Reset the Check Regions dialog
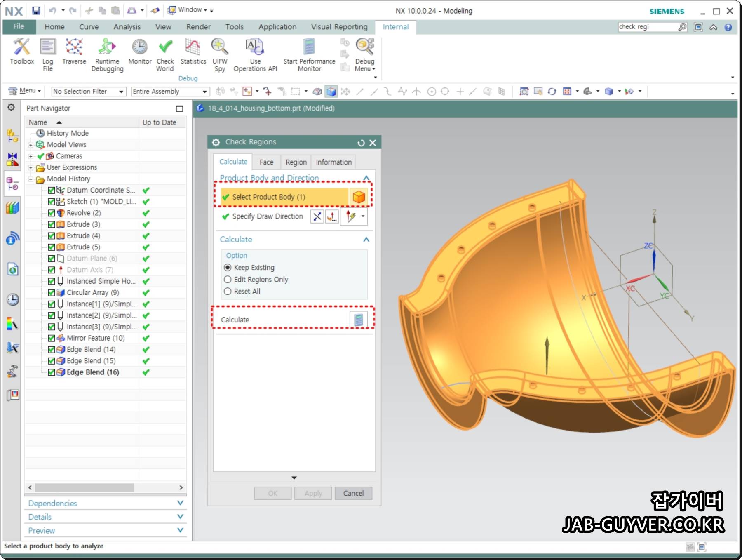This screenshot has width=742, height=560. click(x=361, y=143)
